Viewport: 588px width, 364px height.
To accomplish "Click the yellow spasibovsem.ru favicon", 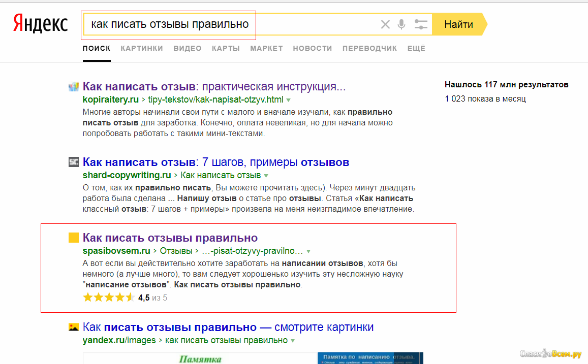I will click(74, 238).
